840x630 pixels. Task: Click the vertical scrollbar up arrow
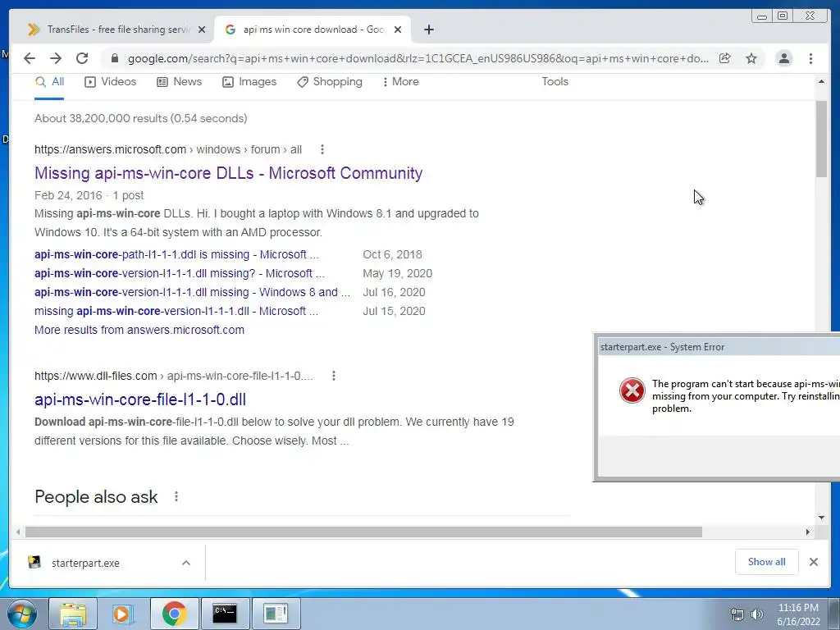pyautogui.click(x=821, y=82)
